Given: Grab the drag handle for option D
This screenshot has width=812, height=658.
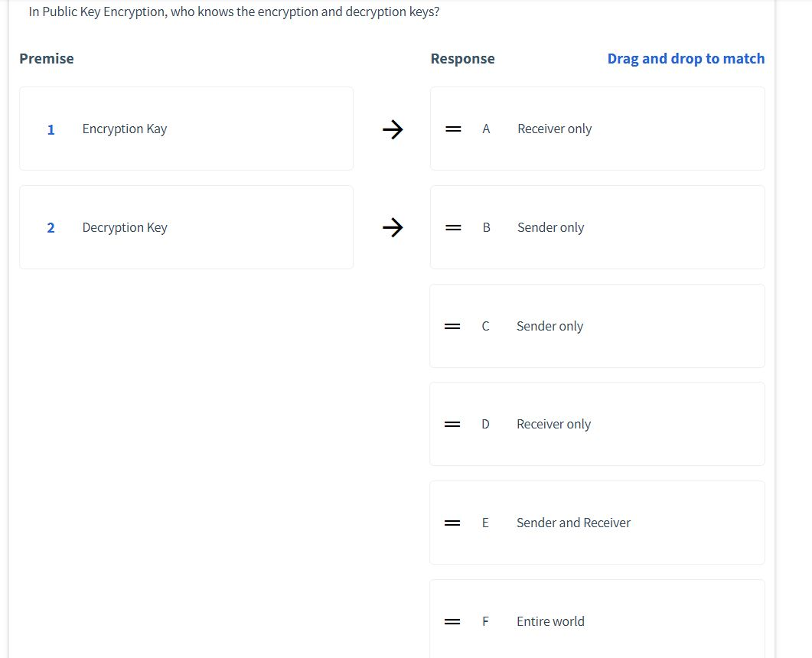Looking at the screenshot, I should 452,424.
